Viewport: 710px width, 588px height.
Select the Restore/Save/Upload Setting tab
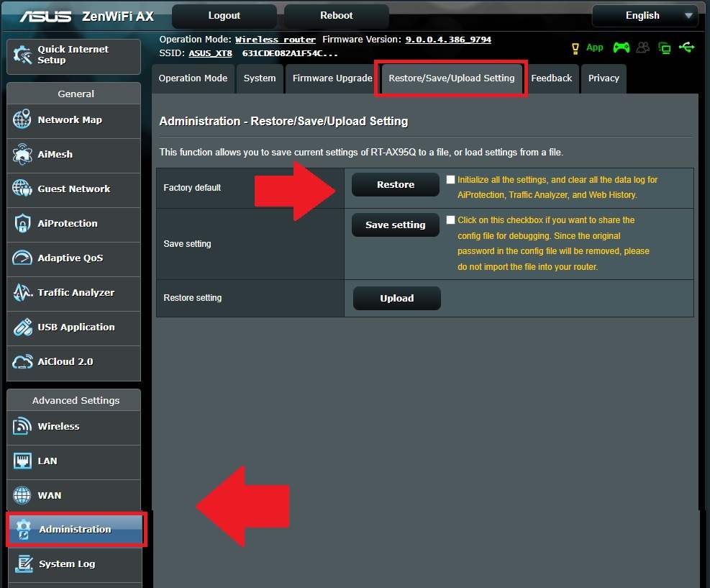coord(452,78)
